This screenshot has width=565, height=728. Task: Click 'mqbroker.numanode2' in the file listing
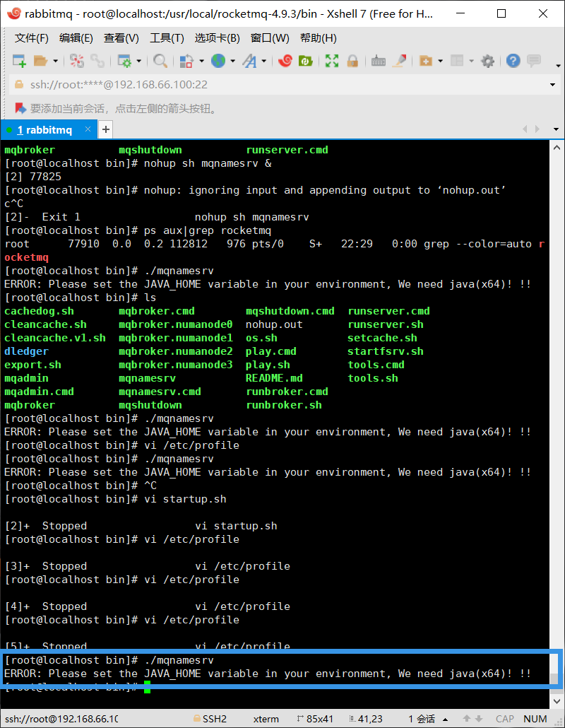coord(176,351)
